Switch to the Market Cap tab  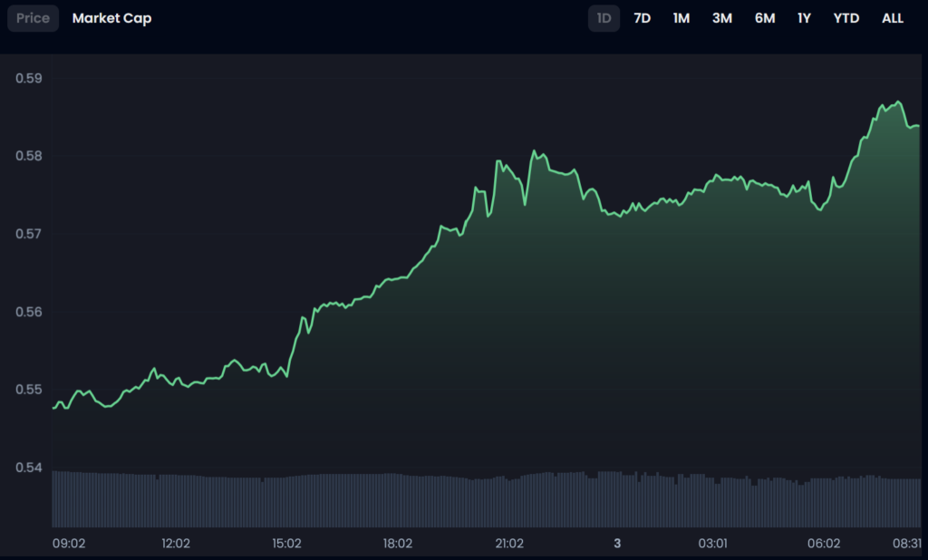[x=111, y=18]
